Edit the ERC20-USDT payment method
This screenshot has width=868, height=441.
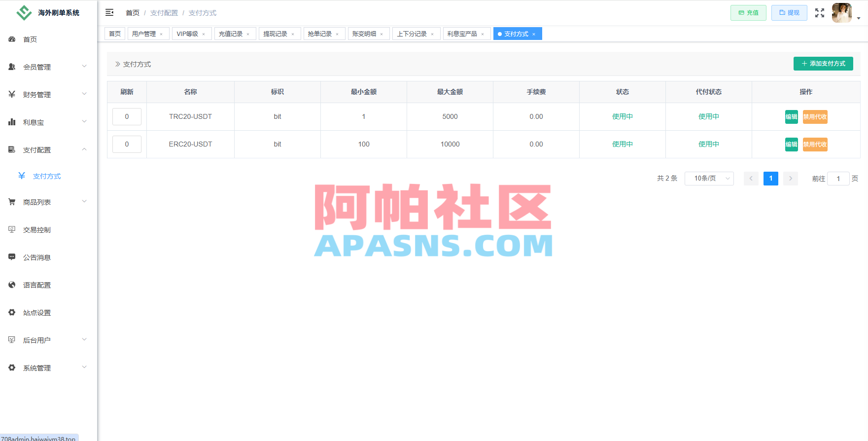pyautogui.click(x=791, y=145)
